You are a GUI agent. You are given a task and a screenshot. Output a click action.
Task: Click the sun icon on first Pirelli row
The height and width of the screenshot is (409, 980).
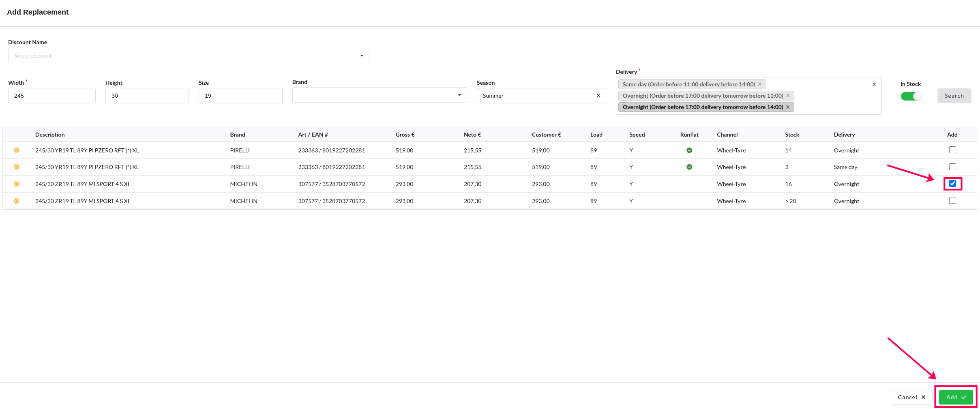17,150
